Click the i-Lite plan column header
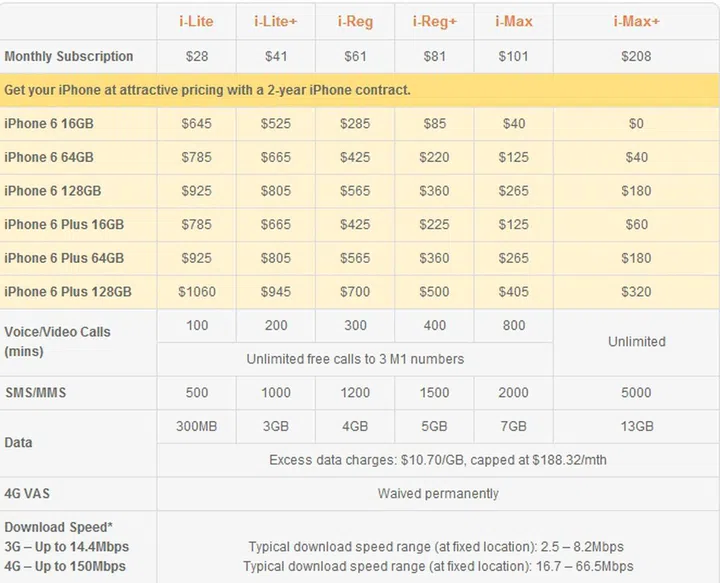720x583 pixels. coord(196,21)
